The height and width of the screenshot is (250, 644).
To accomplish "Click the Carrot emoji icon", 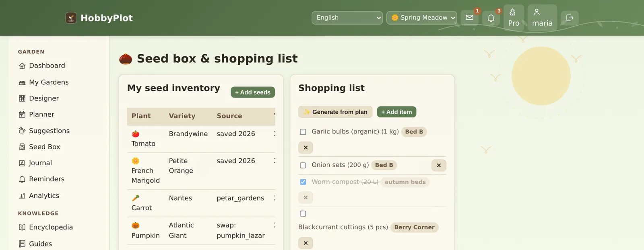I will click(136, 198).
